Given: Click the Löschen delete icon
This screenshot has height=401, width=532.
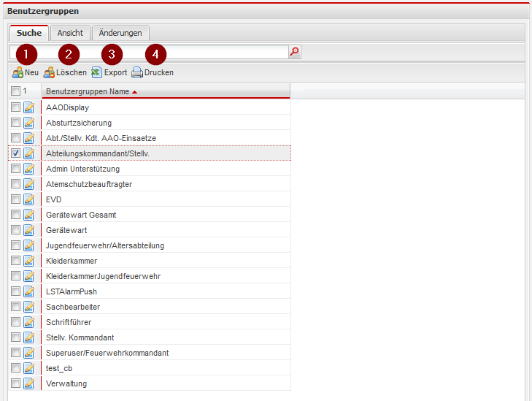Looking at the screenshot, I should pos(49,73).
